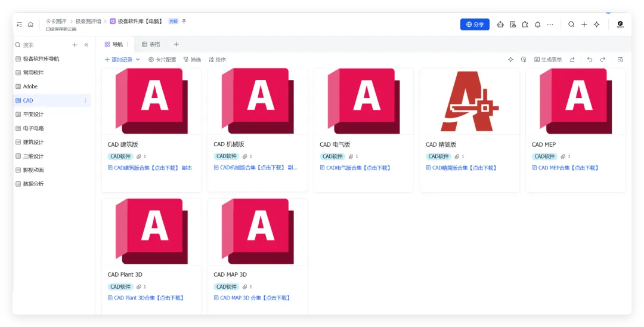Click the CAD软件 tag on CAD 电气版 card

pos(332,156)
